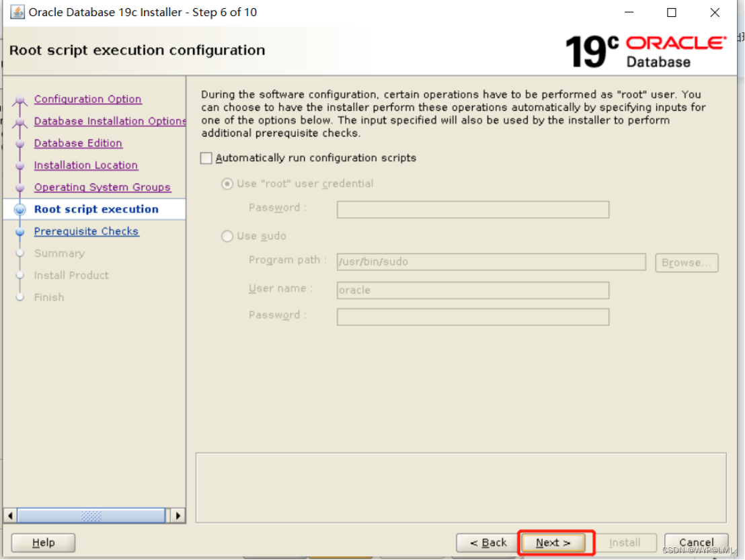
Task: Click the empty message area at bottom
Action: pos(461,488)
